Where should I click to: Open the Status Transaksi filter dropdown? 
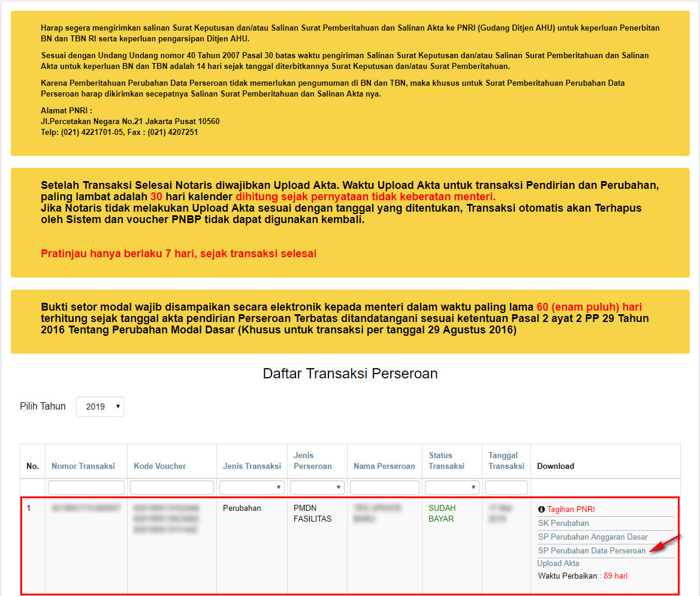coord(452,487)
